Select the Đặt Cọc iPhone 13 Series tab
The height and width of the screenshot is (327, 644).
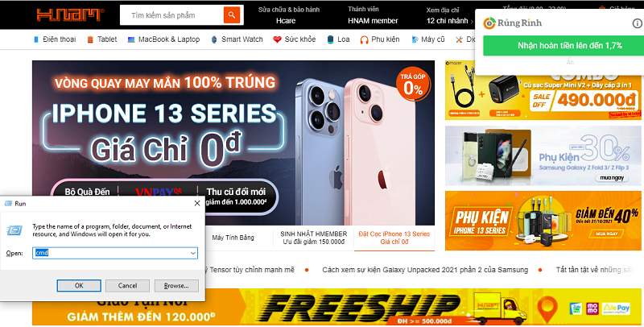394,238
